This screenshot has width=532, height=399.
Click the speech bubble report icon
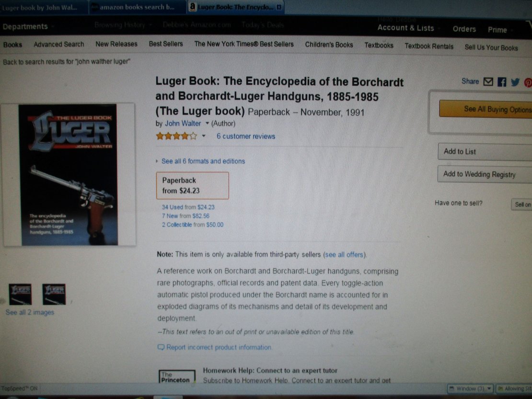[161, 347]
